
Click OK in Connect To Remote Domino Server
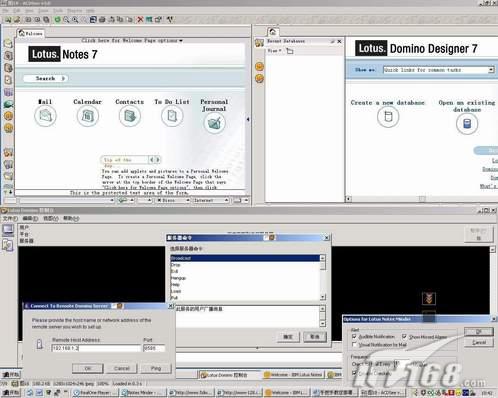point(88,368)
